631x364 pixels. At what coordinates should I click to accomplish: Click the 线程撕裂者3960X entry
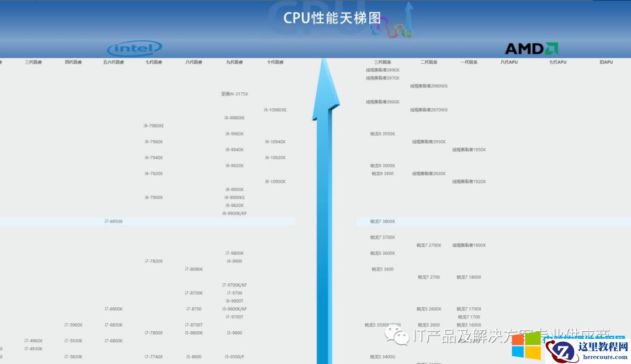click(383, 102)
